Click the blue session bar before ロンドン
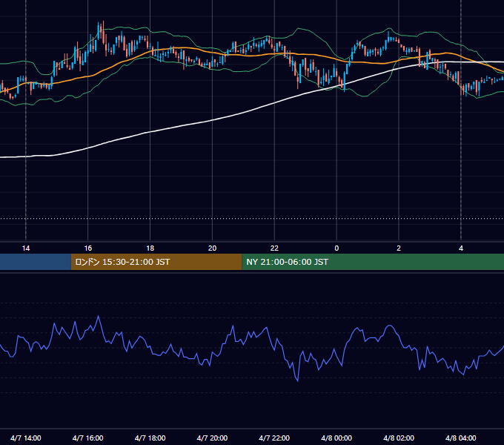The height and width of the screenshot is (445, 504). (x=36, y=262)
